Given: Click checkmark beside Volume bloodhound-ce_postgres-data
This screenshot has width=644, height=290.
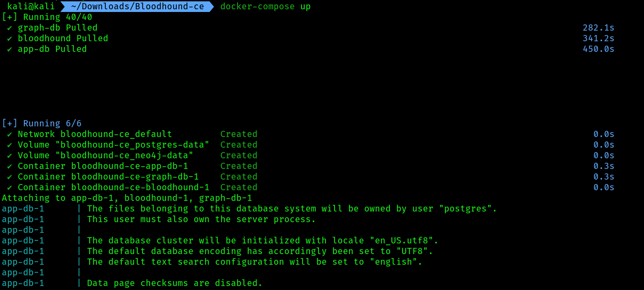Looking at the screenshot, I should tap(10, 145).
